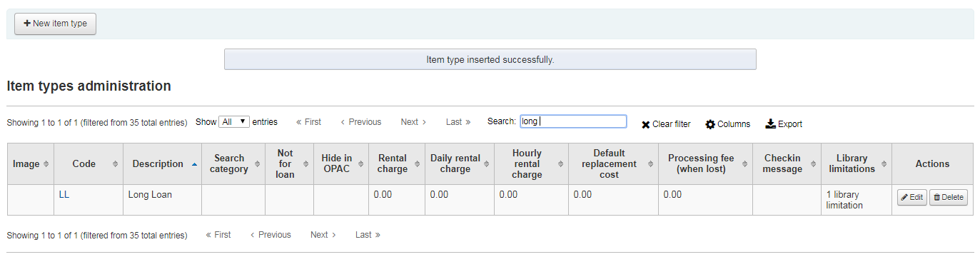This screenshot has width=980, height=267.
Task: Focus the Search input field
Action: [x=573, y=121]
